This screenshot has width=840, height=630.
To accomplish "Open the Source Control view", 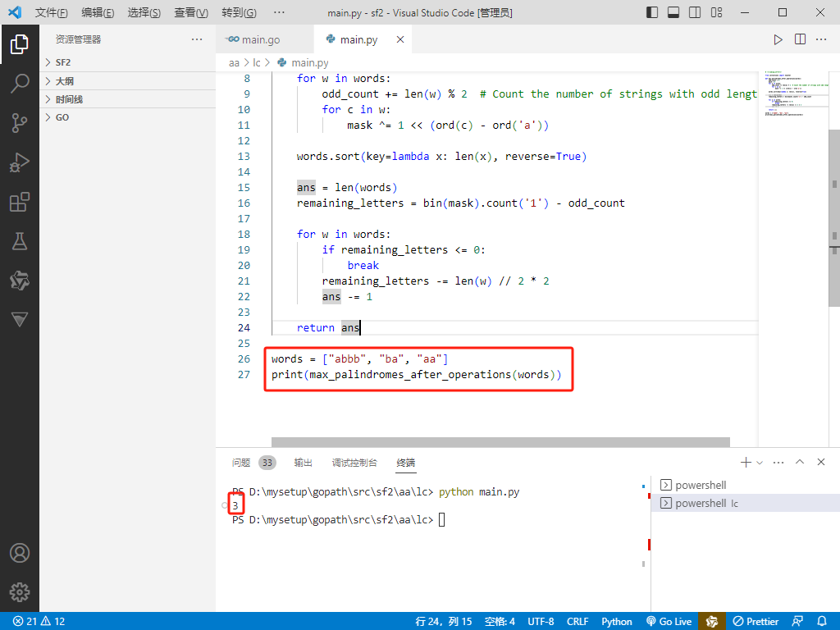I will pos(20,123).
